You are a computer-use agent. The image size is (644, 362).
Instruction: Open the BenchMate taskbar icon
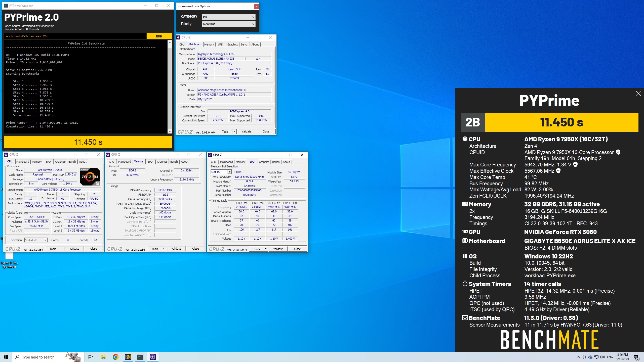pyautogui.click(x=128, y=357)
